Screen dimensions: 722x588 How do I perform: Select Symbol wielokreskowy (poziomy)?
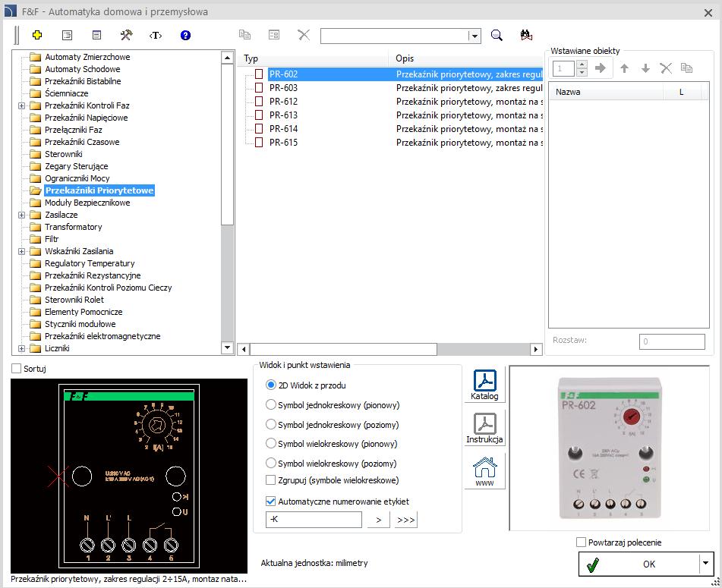pyautogui.click(x=271, y=463)
